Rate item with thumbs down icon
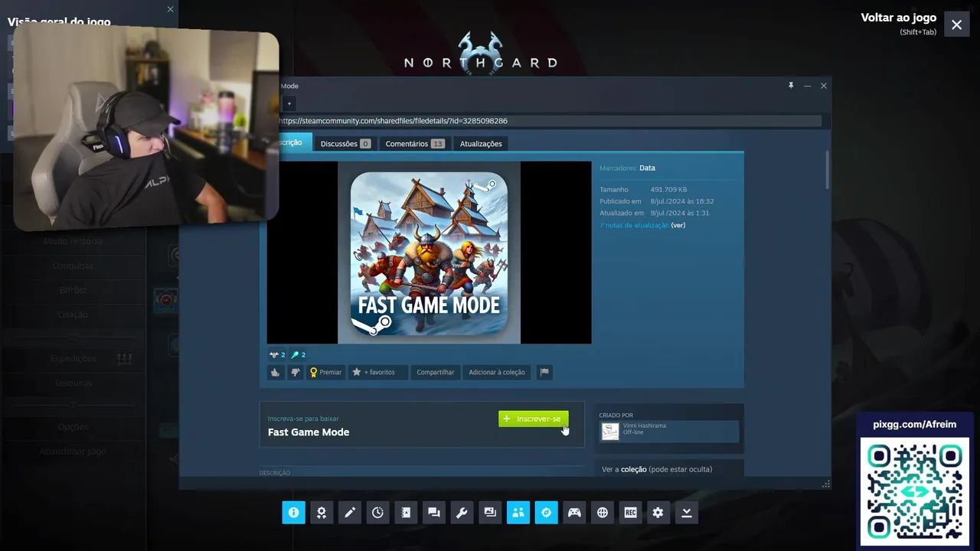This screenshot has width=980, height=551. coord(295,373)
